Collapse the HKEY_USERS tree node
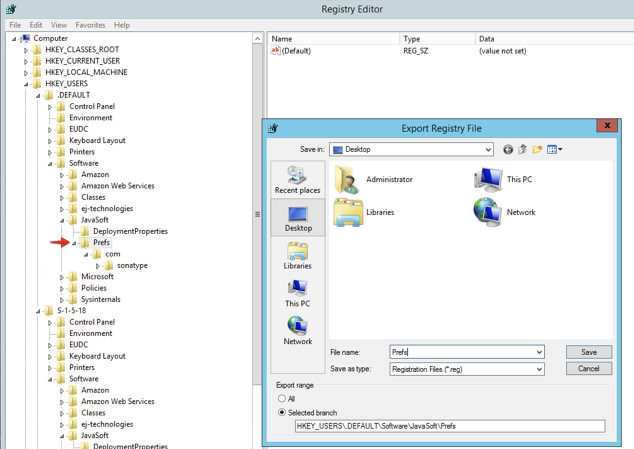The width and height of the screenshot is (634, 449). click(x=26, y=84)
